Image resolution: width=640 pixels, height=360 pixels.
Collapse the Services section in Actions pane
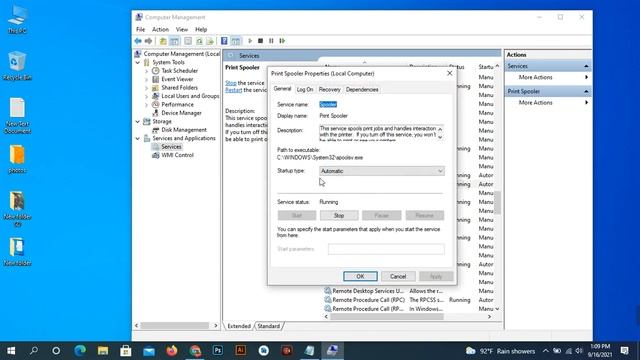click(586, 66)
